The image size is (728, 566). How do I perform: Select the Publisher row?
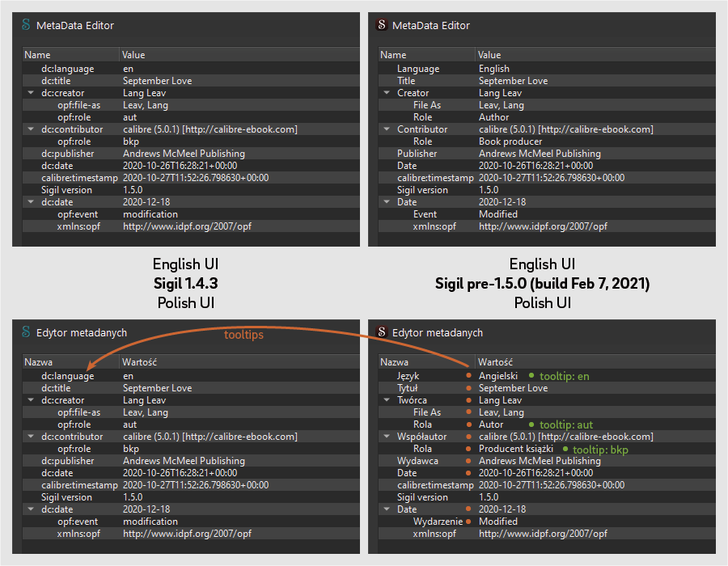coord(547,154)
